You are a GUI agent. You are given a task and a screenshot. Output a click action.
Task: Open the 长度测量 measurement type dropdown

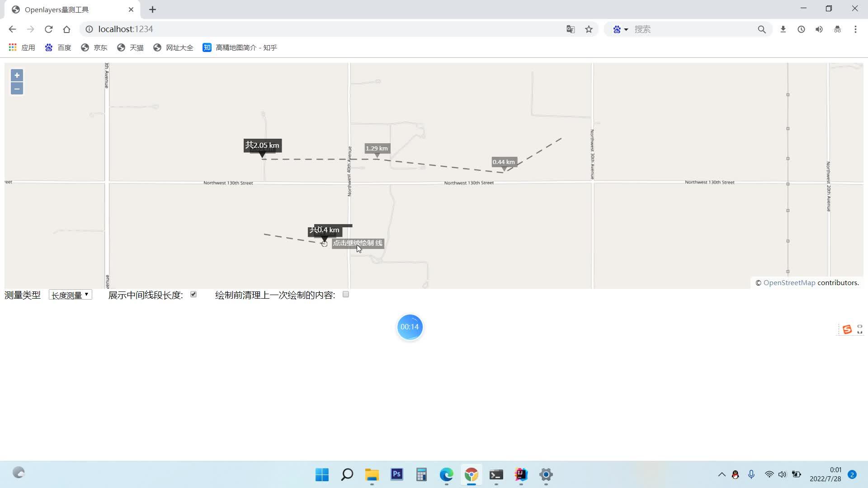click(x=70, y=295)
